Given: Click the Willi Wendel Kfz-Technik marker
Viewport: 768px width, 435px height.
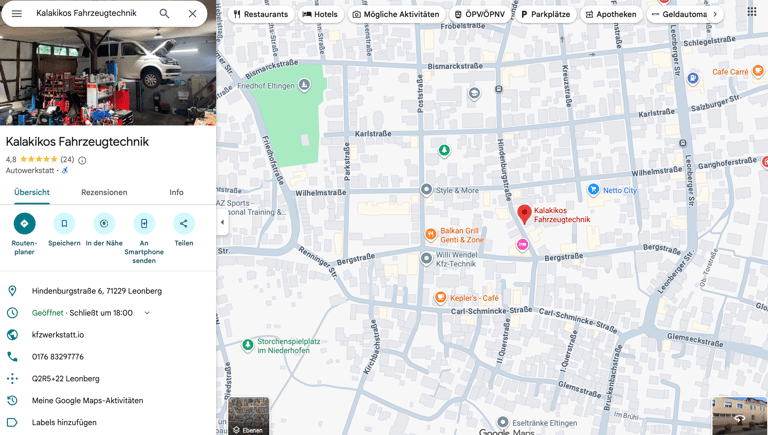Looking at the screenshot, I should point(426,258).
